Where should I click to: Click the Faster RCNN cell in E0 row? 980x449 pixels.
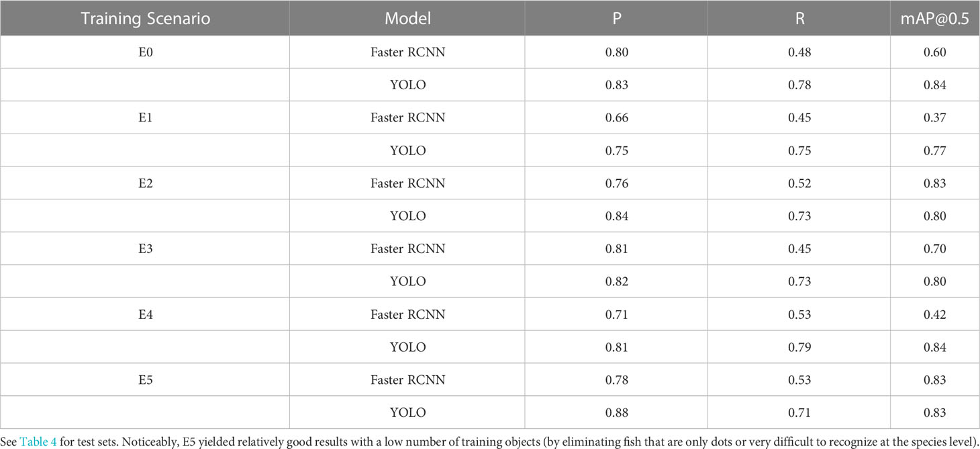[x=407, y=52]
